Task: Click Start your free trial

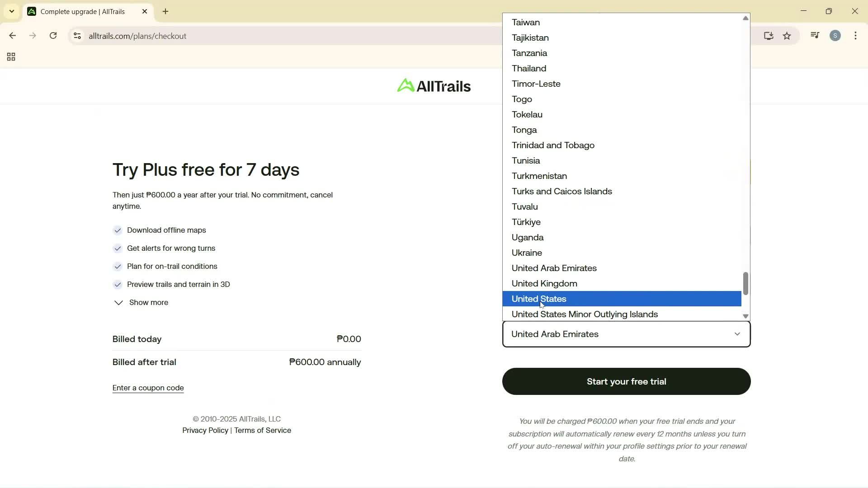Action: pyautogui.click(x=626, y=381)
